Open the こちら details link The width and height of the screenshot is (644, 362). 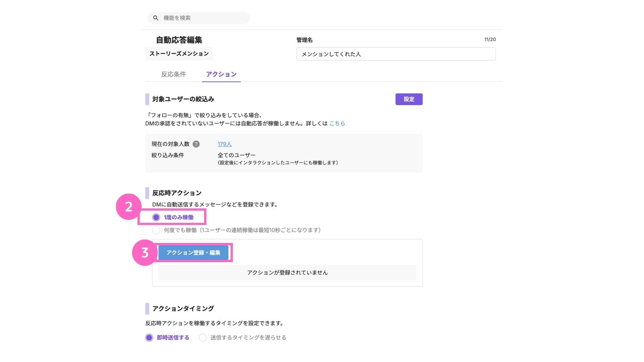point(337,123)
